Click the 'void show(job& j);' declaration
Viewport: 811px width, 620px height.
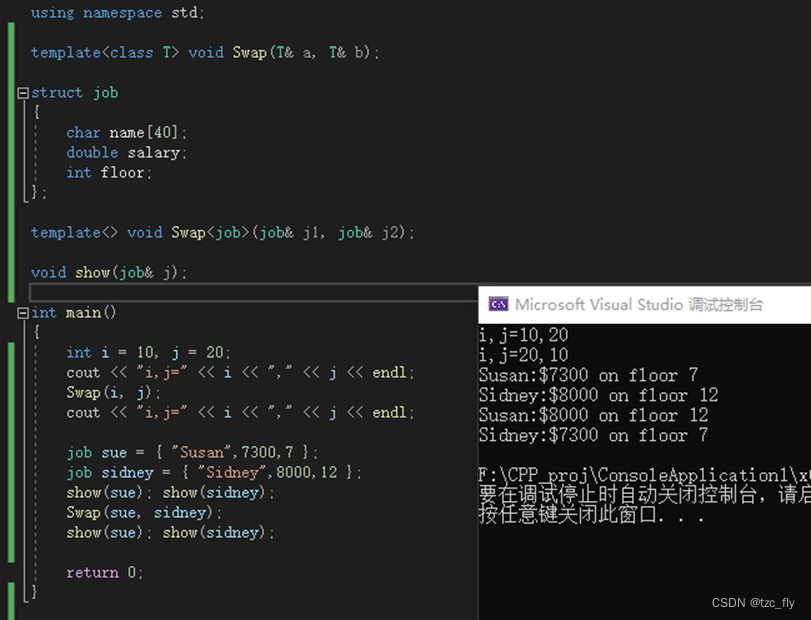click(109, 273)
